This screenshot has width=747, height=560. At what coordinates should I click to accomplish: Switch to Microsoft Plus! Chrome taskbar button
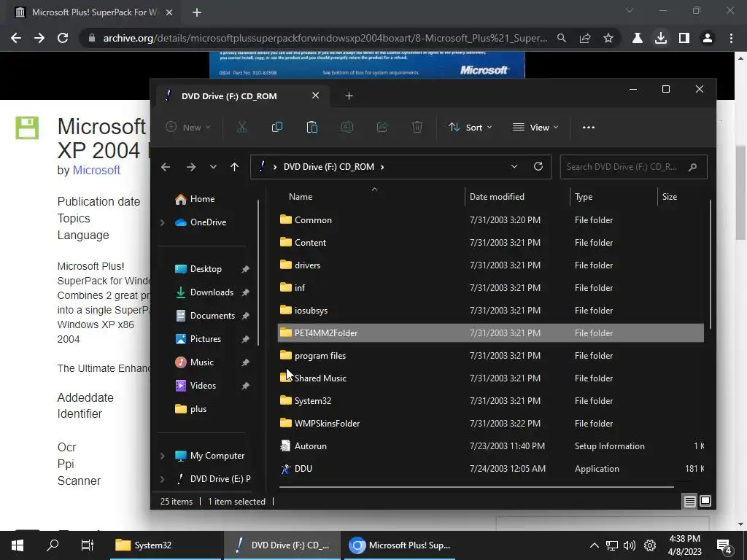point(398,545)
